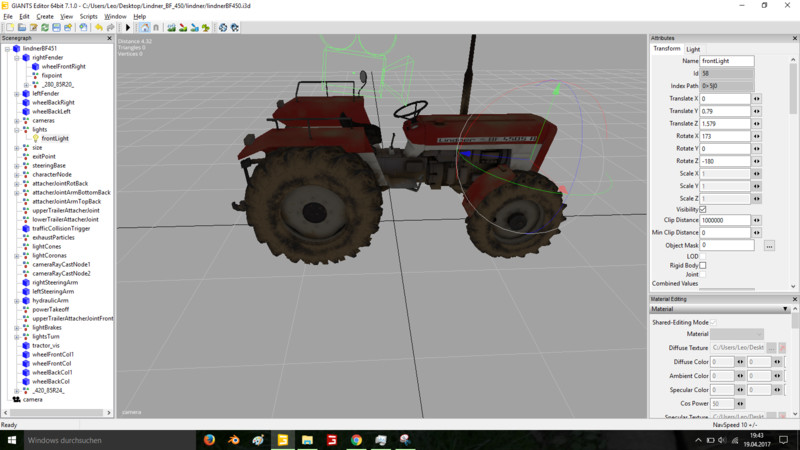The height and width of the screenshot is (450, 800).
Task: Toggle the Visibility checkbox
Action: pyautogui.click(x=702, y=209)
